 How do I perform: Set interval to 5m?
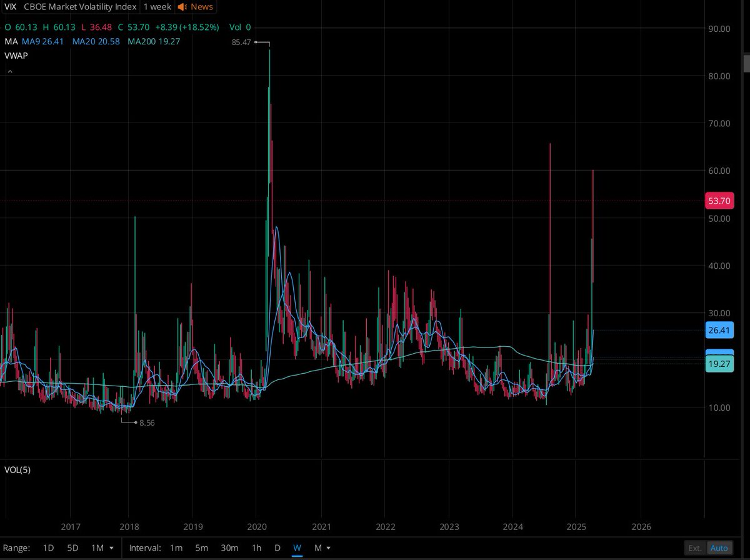tap(201, 548)
